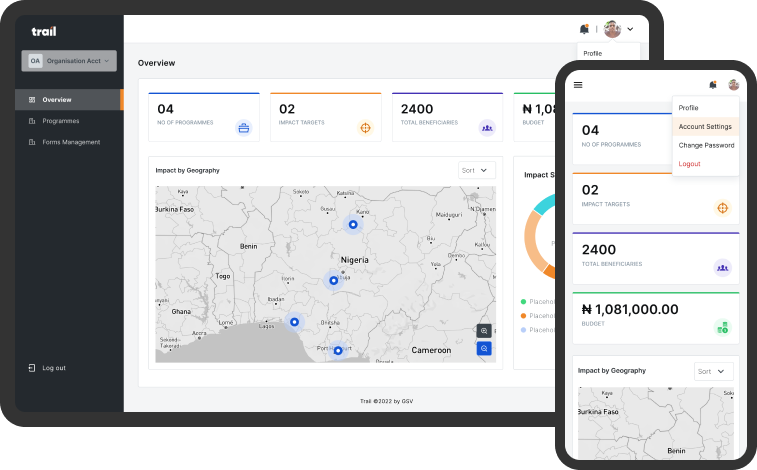The width and height of the screenshot is (757, 470).
Task: Click the briefcase icon on the No of Programmes card
Action: click(243, 127)
